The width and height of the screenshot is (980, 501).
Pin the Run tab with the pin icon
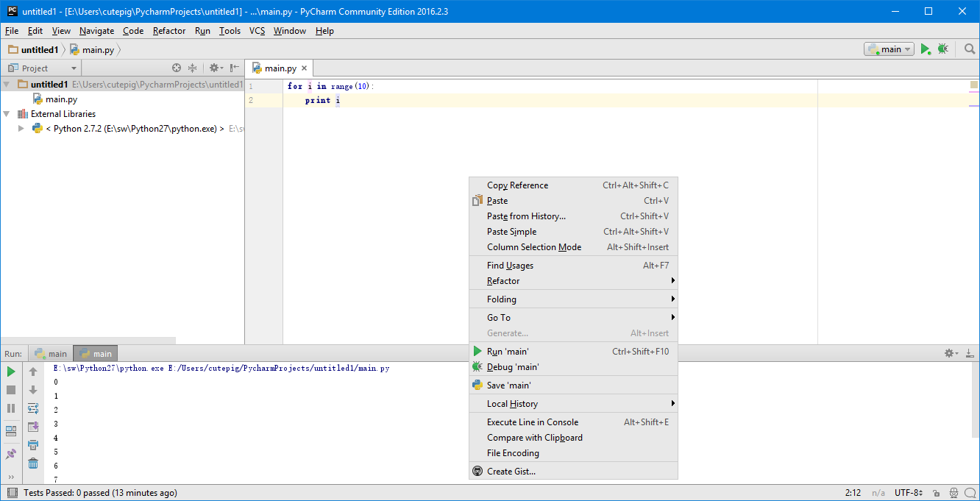click(11, 454)
